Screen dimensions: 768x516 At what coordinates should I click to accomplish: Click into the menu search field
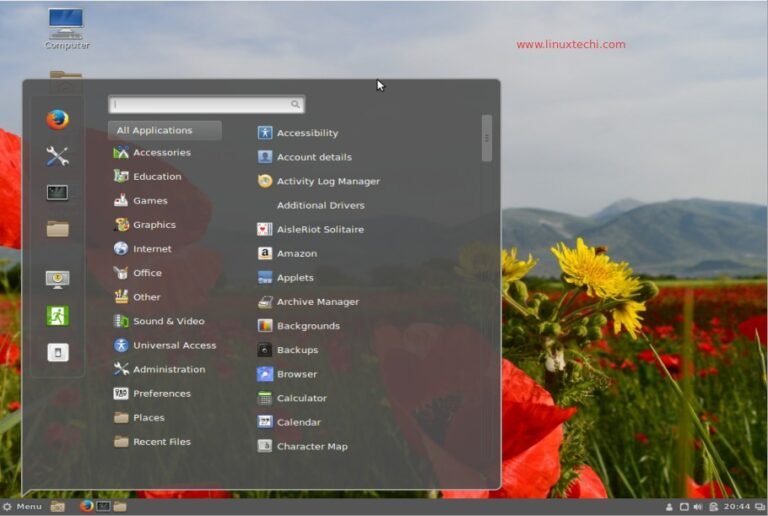point(206,104)
